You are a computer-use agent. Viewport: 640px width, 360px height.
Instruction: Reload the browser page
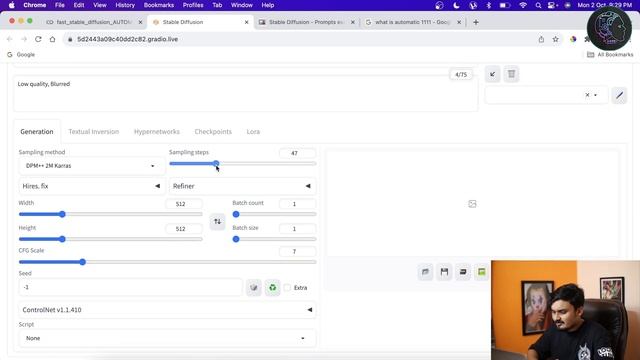(x=38, y=39)
